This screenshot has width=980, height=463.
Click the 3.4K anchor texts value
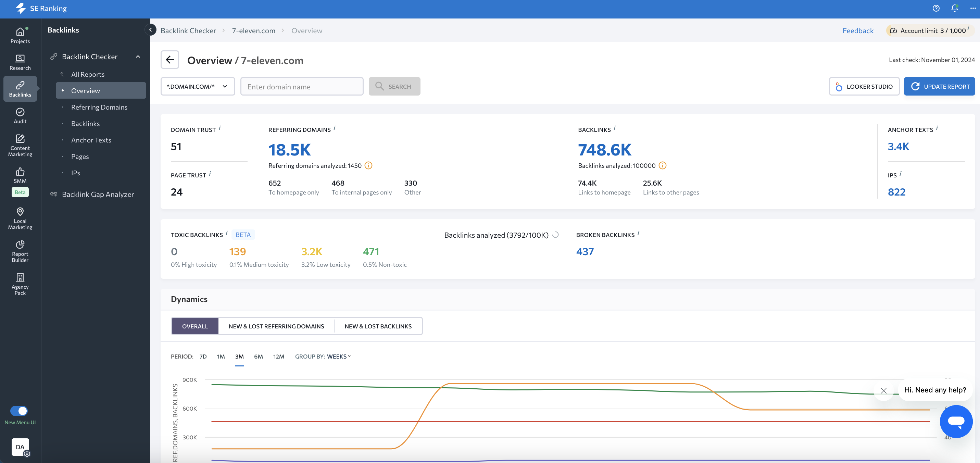coord(899,147)
